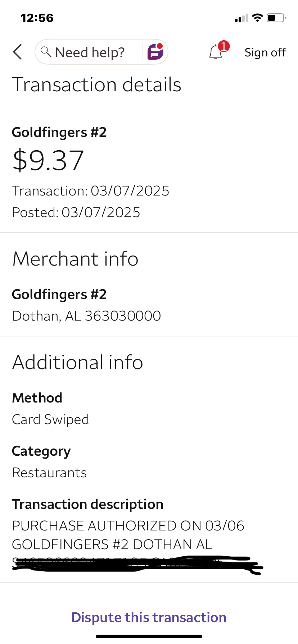Tap the Merchant info section heading
The width and height of the screenshot is (298, 644).
pos(75,259)
